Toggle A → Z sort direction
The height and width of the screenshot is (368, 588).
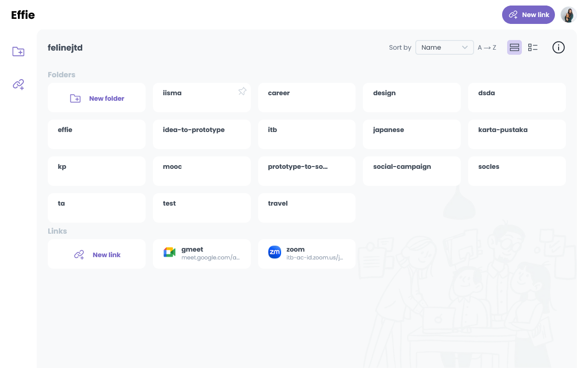click(x=487, y=47)
